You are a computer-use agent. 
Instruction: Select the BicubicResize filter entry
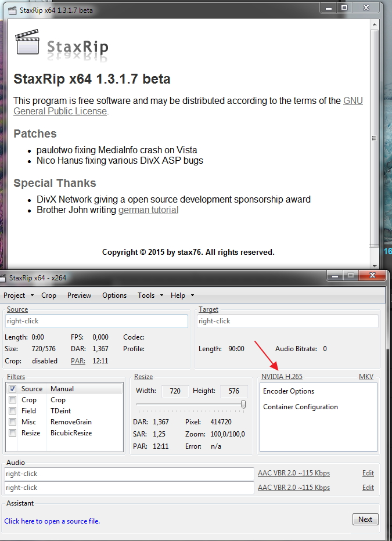tap(71, 433)
